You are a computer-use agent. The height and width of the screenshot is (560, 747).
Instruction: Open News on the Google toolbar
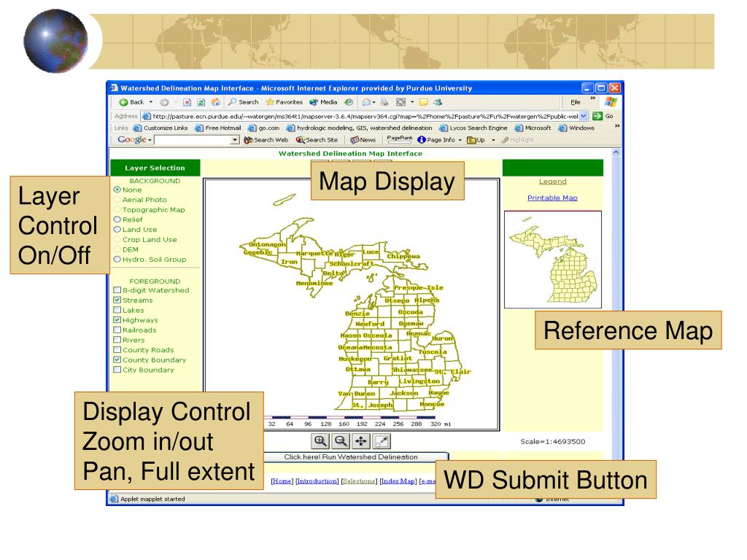point(363,139)
